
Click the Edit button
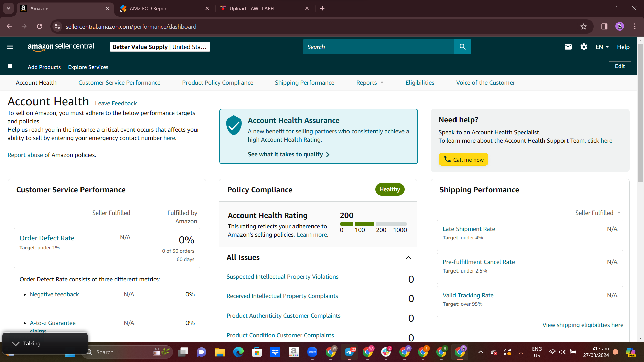tap(620, 66)
